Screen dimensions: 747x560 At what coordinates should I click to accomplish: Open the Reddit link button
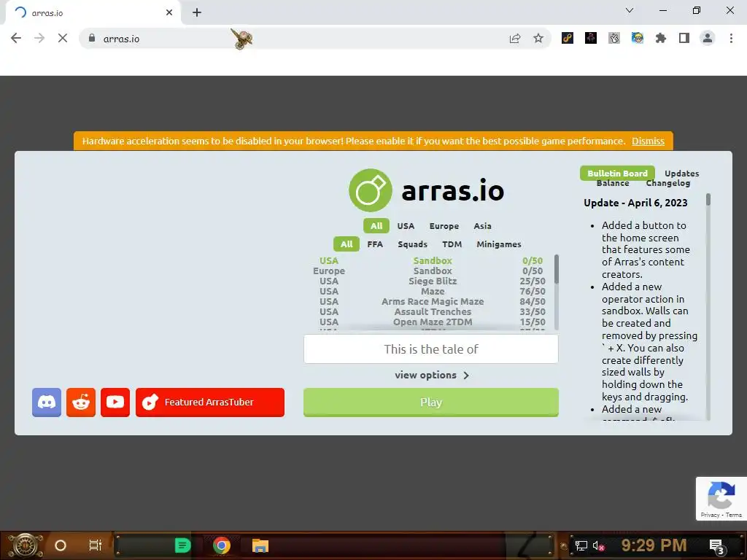point(81,402)
